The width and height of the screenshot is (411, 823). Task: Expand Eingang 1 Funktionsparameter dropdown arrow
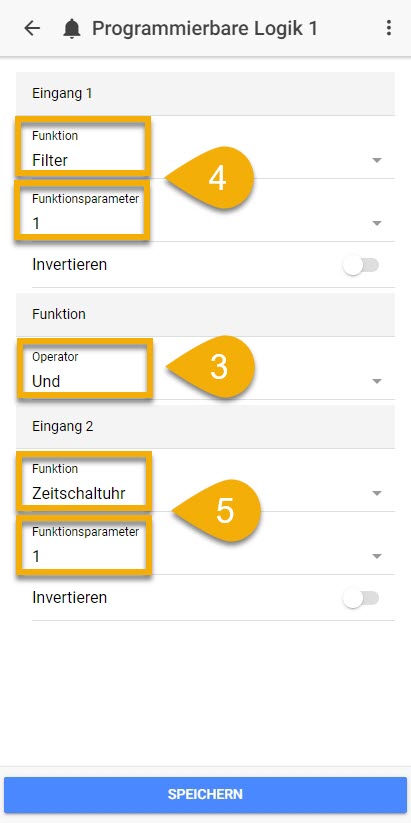pos(376,224)
